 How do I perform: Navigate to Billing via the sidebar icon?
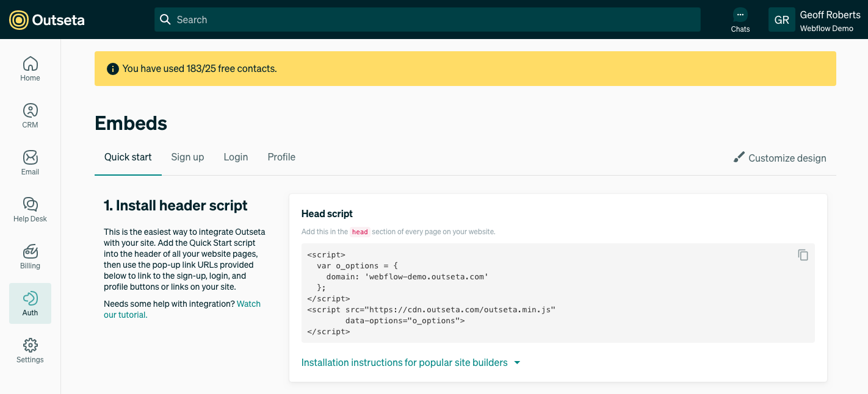coord(30,256)
